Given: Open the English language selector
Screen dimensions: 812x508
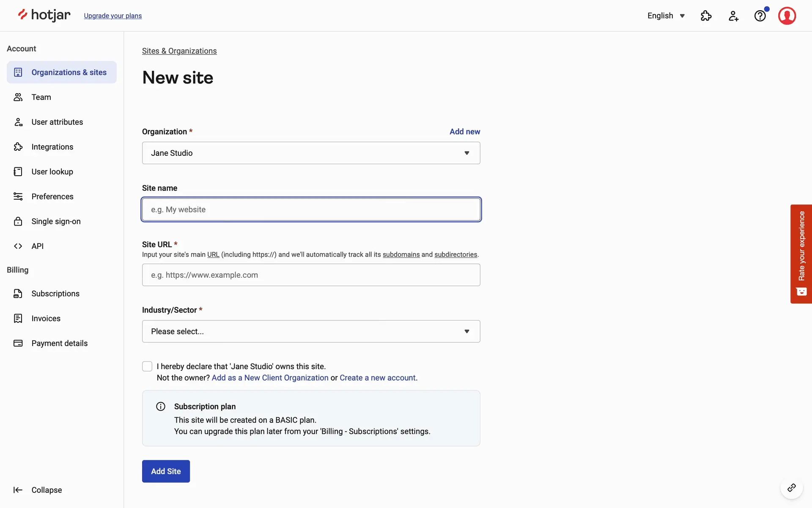Looking at the screenshot, I should click(x=666, y=16).
